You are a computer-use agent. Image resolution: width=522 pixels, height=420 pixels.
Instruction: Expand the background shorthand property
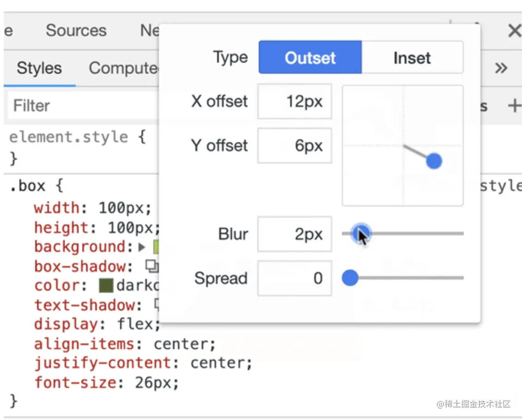(x=142, y=247)
